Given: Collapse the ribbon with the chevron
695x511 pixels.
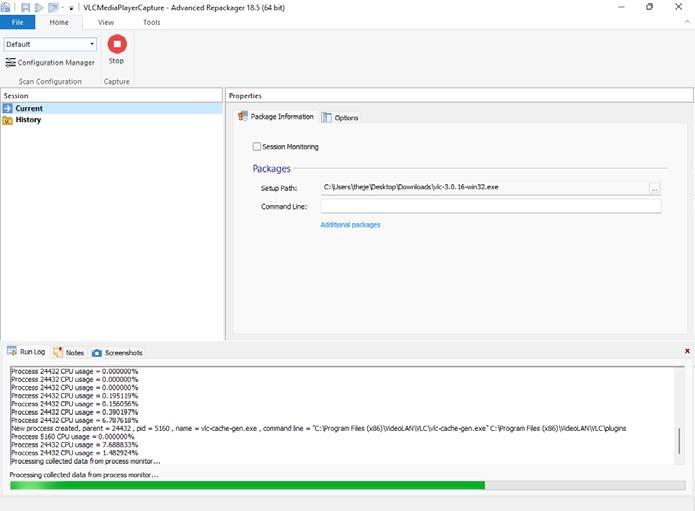Looking at the screenshot, I should pos(687,22).
